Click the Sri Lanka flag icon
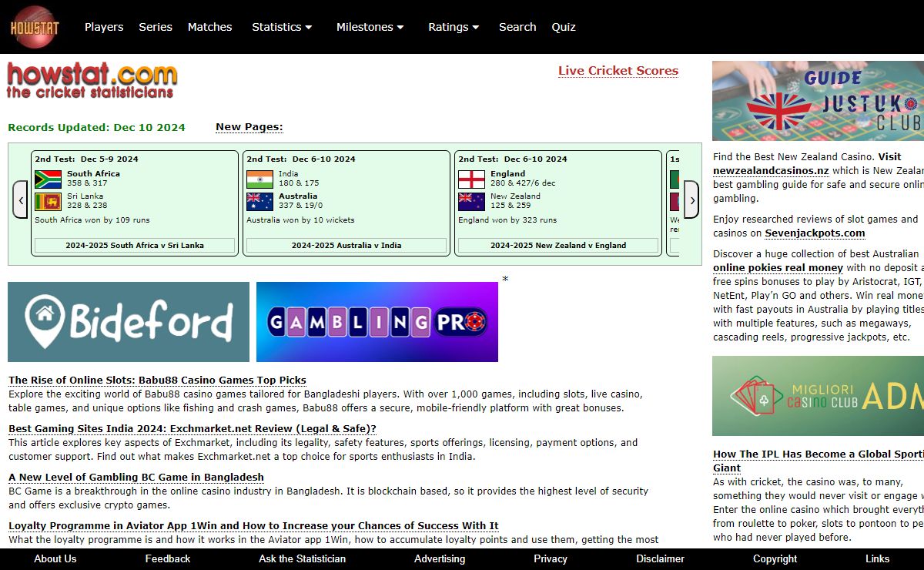The image size is (924, 570). (48, 202)
